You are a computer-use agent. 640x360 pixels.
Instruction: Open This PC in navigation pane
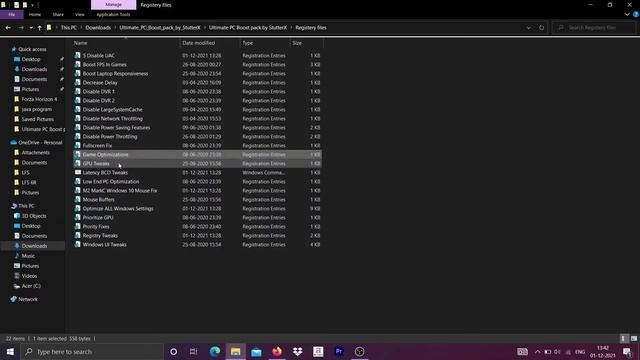(x=26, y=206)
